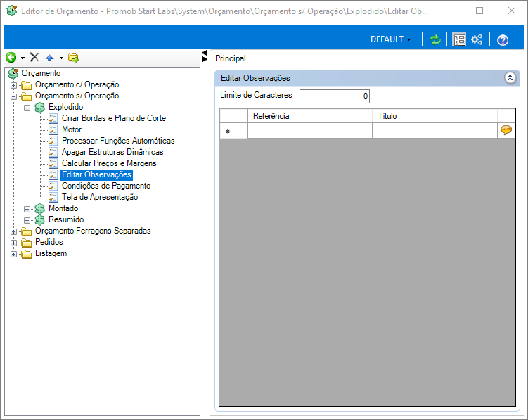This screenshot has width=528, height=420.
Task: Select Criar Bordas e Plano de Corte
Action: tap(114, 118)
